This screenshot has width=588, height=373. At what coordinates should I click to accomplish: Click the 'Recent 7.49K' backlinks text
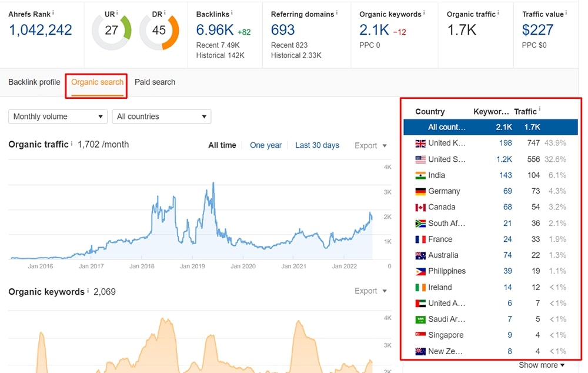pyautogui.click(x=218, y=45)
